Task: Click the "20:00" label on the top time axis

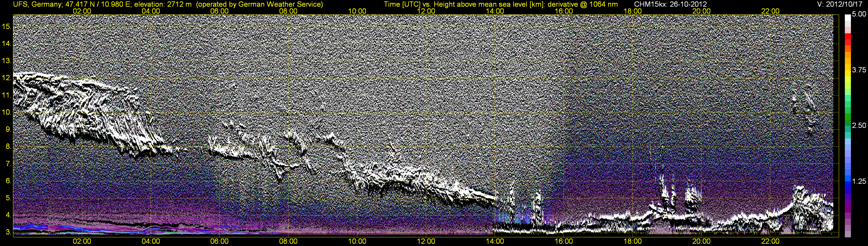Action: [702, 11]
